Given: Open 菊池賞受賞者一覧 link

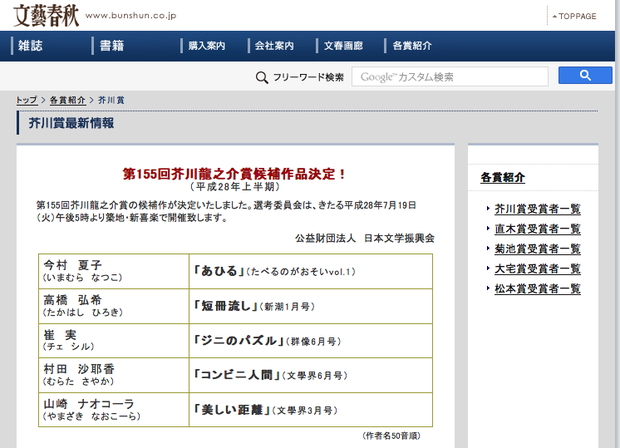Looking at the screenshot, I should pos(537,249).
